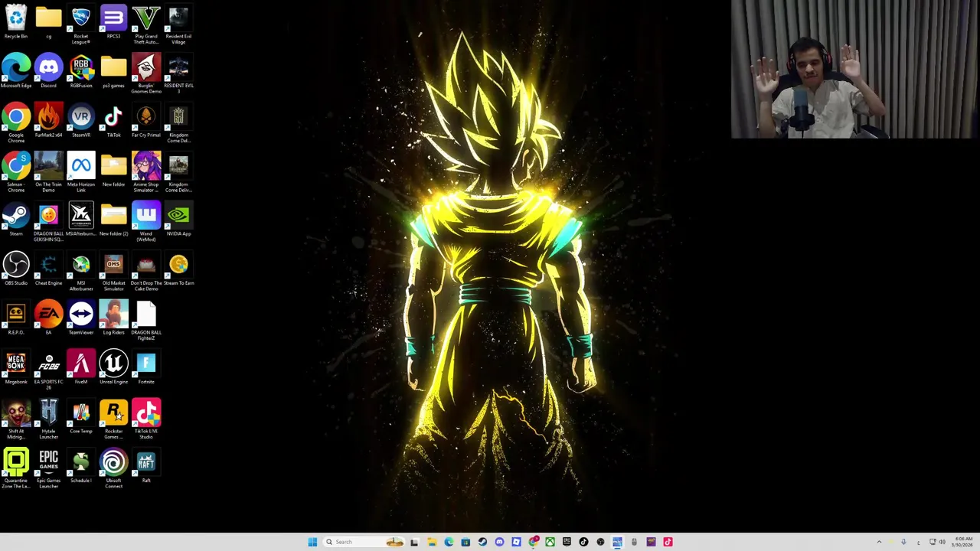
Task: Open the RPCS3 emulator shortcut
Action: click(113, 22)
